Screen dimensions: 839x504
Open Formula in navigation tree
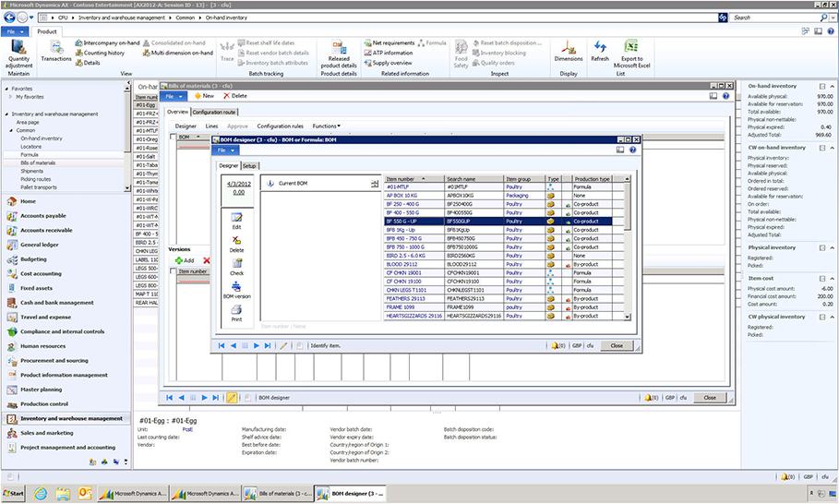click(30, 155)
